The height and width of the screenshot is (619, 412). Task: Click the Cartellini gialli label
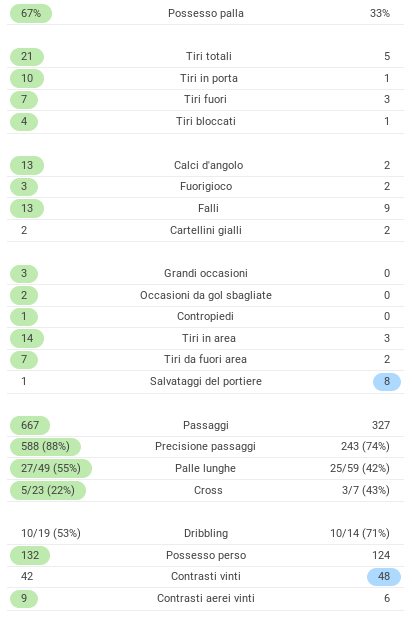(x=206, y=230)
